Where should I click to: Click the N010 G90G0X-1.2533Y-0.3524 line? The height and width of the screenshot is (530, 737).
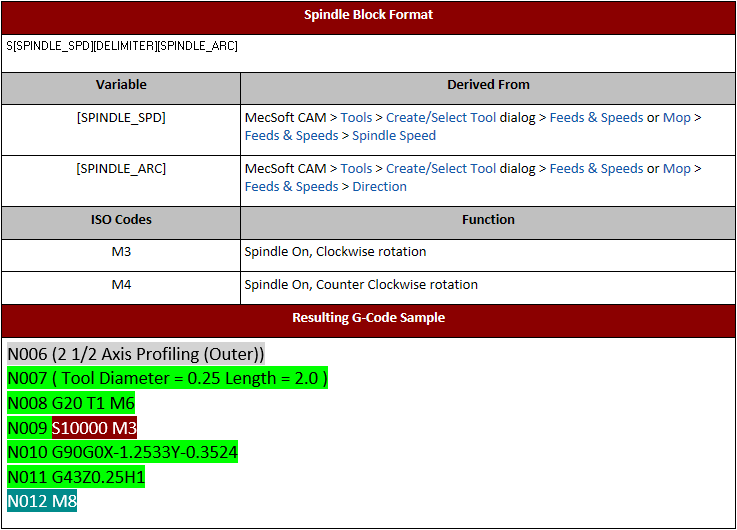(122, 452)
